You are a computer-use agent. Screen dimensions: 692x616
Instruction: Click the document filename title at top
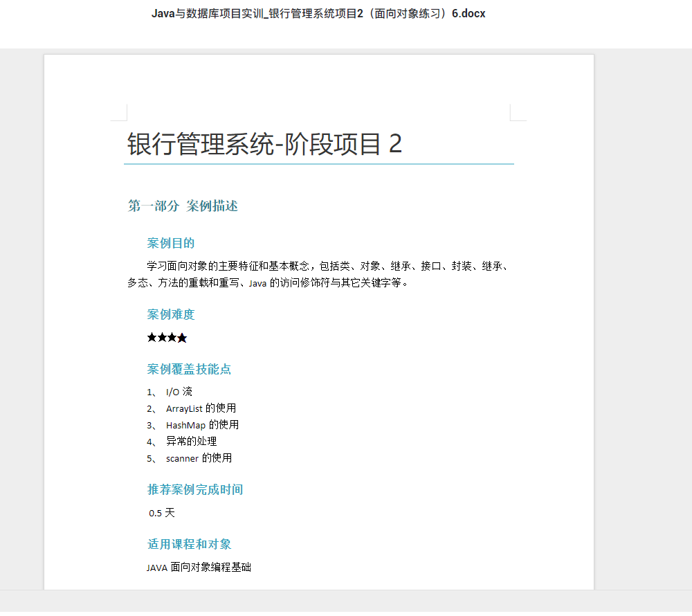pos(318,14)
